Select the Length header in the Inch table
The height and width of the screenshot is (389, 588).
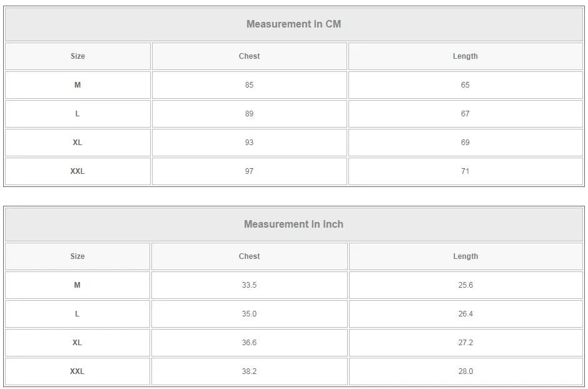[465, 256]
